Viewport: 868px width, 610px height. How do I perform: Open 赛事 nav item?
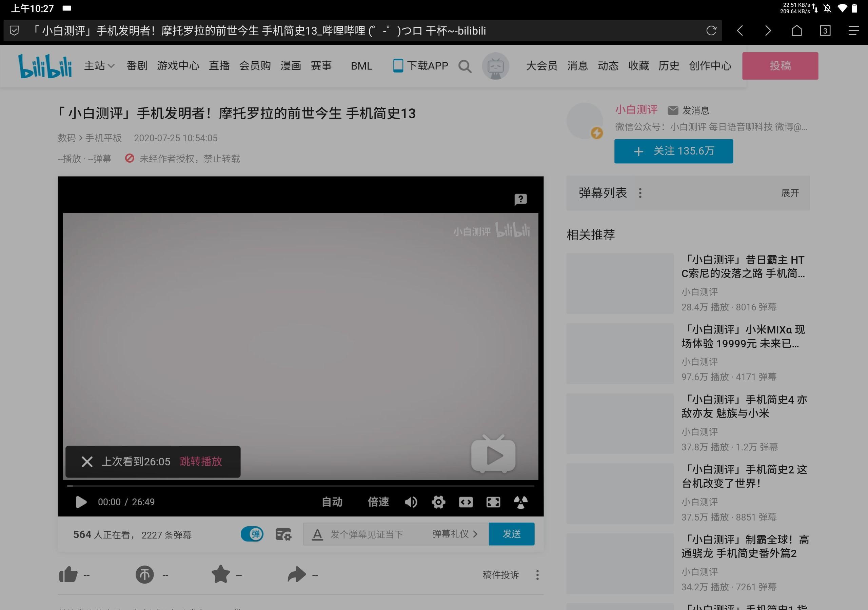[321, 66]
